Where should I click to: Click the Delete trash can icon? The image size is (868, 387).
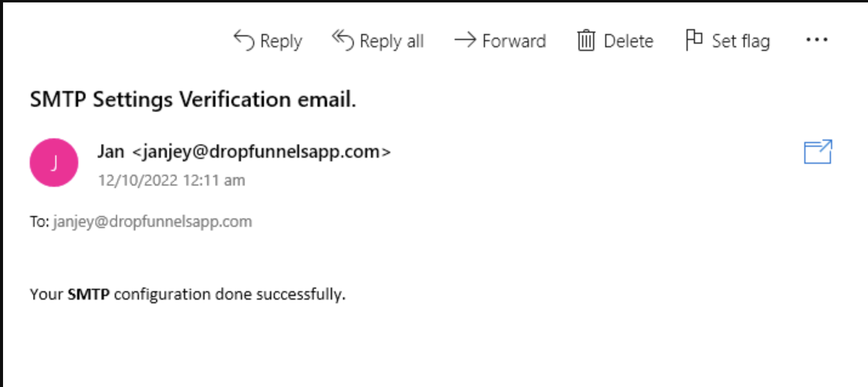(x=585, y=40)
